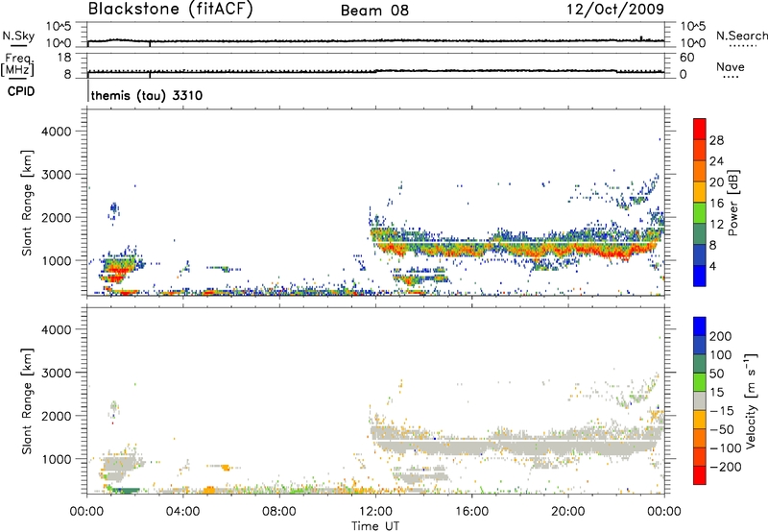
Task: Click the N.Sky label
Action: [x=18, y=36]
